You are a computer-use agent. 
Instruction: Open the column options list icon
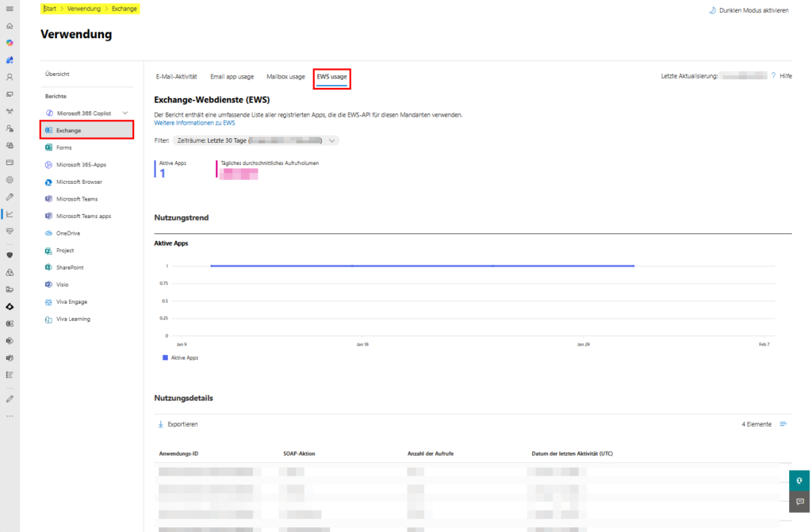coord(783,424)
